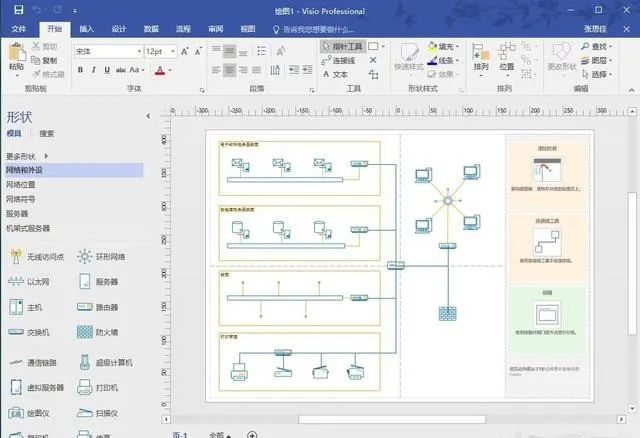Switch to the Insert (插入) ribbon tab
This screenshot has width=640, height=438.
coord(86,29)
